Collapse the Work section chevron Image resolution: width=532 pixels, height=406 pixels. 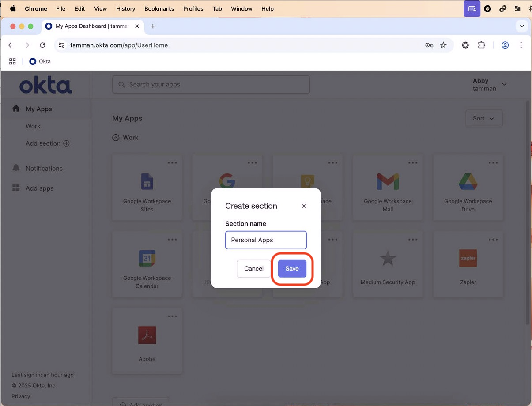[x=116, y=138]
